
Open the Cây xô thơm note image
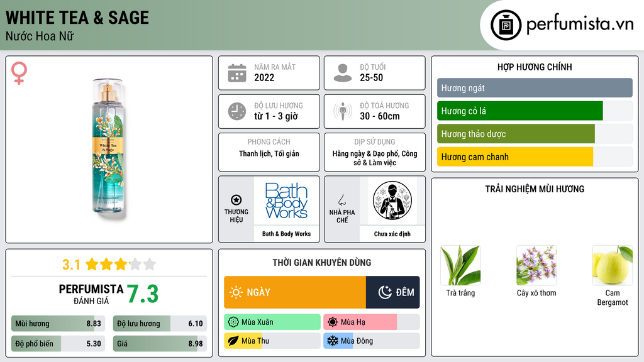pos(536,265)
